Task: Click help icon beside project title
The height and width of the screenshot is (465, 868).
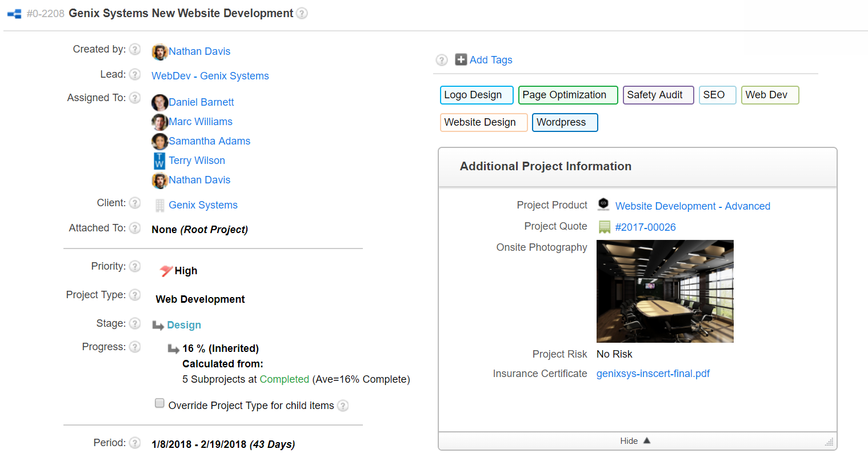Action: click(302, 13)
